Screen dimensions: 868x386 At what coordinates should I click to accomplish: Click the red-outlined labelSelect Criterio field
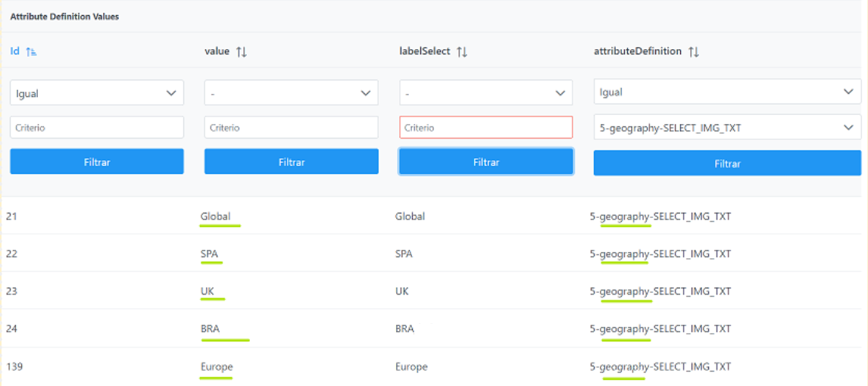pyautogui.click(x=486, y=127)
